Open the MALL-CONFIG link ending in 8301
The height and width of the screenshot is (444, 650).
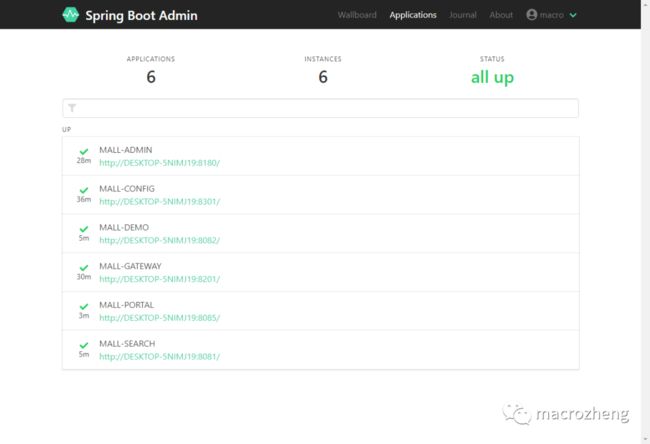tap(160, 201)
